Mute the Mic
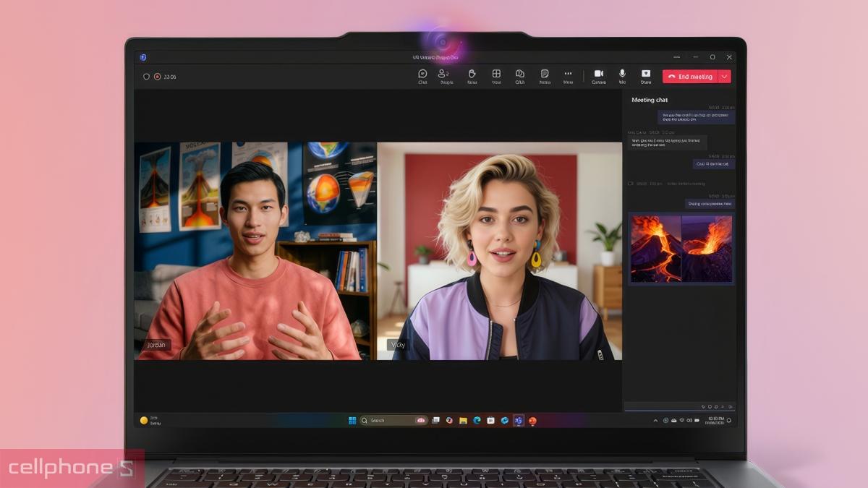Image resolution: width=868 pixels, height=488 pixels. coord(622,76)
